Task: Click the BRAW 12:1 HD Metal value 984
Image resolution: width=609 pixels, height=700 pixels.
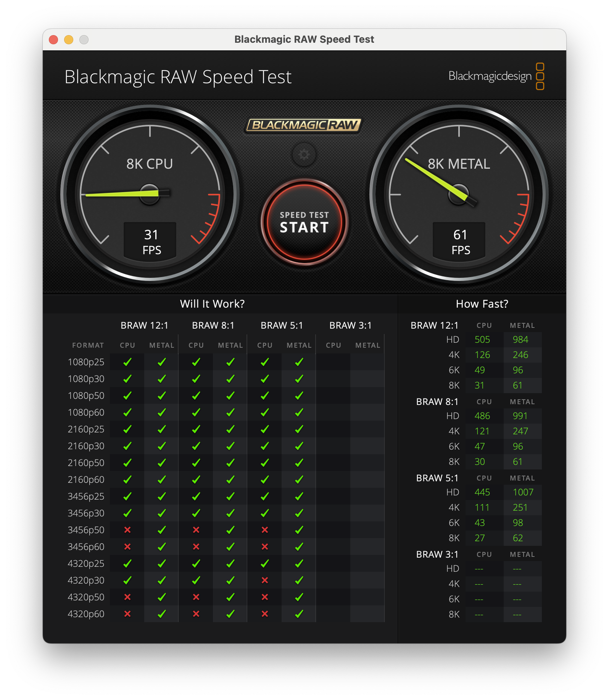Action: point(520,340)
